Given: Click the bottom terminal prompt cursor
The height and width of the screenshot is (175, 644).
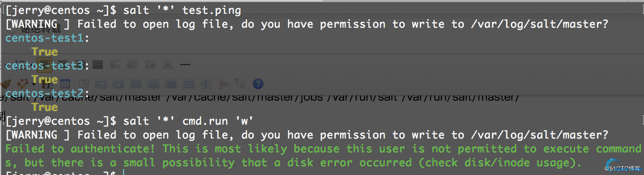Looking at the screenshot, I should tap(124, 172).
